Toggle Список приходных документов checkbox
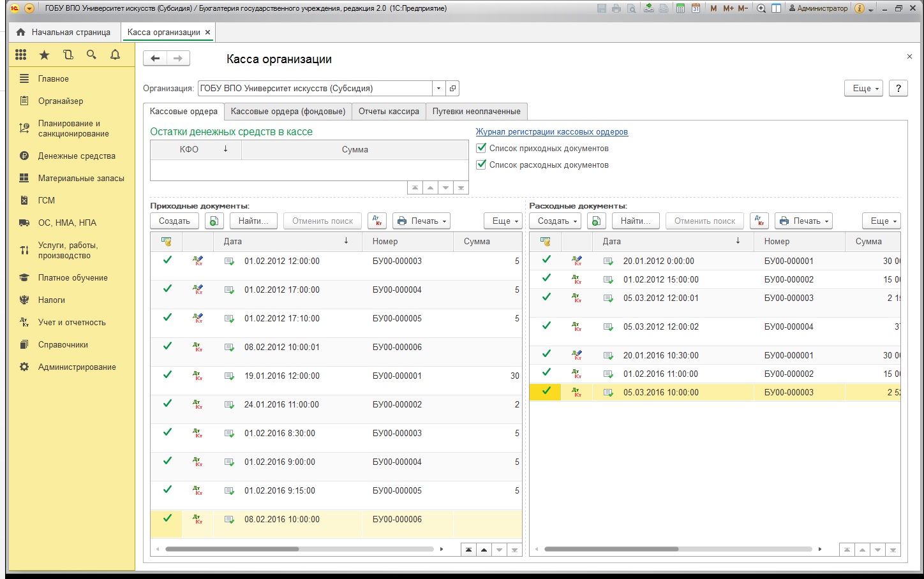The height and width of the screenshot is (579, 924). pyautogui.click(x=482, y=148)
